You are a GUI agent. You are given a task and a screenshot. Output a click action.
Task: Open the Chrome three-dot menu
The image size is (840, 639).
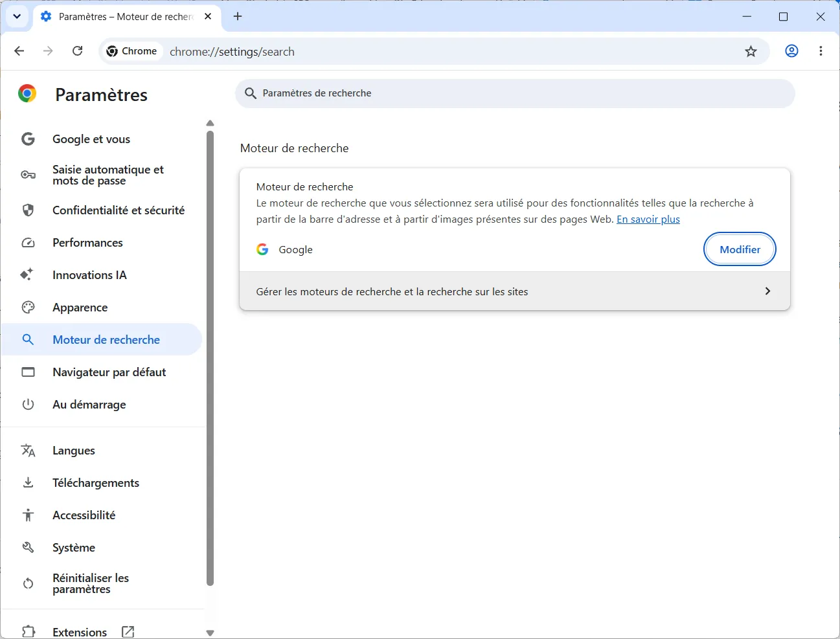click(821, 51)
